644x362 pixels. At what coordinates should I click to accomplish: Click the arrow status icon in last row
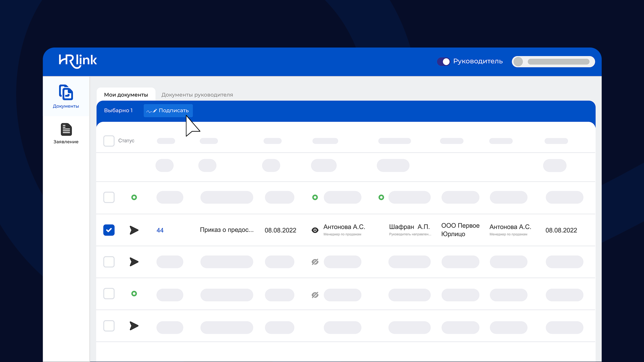coord(134,326)
